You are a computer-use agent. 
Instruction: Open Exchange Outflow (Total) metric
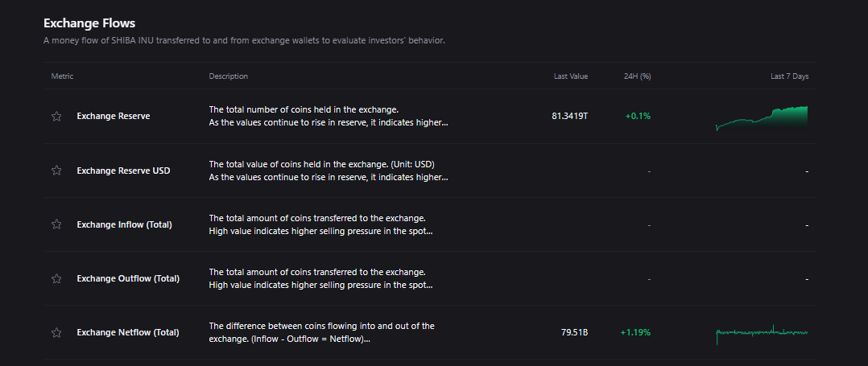(128, 278)
